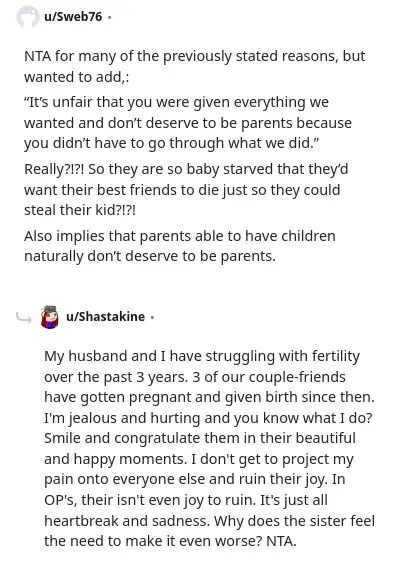This screenshot has width=400, height=577.
Task: Visit the u/Shastakine profile link
Action: pos(105,316)
